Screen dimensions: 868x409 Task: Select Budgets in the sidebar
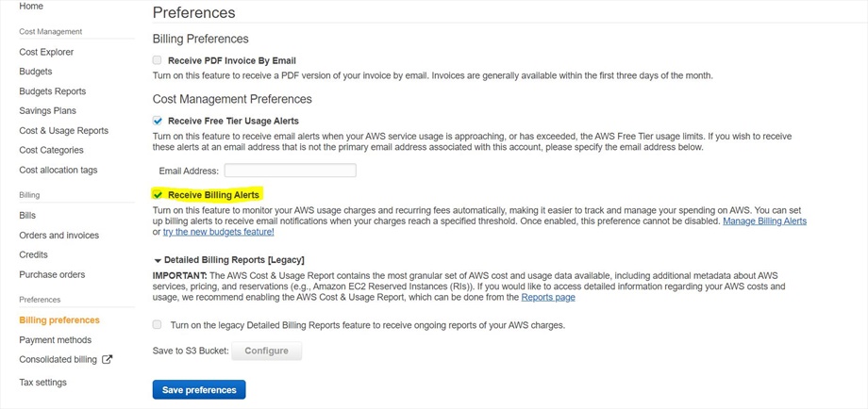(x=36, y=72)
